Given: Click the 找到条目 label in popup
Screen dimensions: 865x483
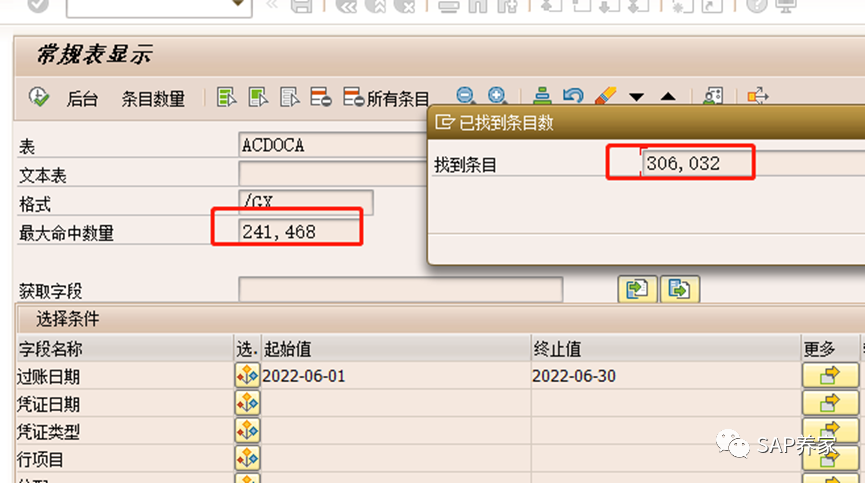Looking at the screenshot, I should 465,164.
